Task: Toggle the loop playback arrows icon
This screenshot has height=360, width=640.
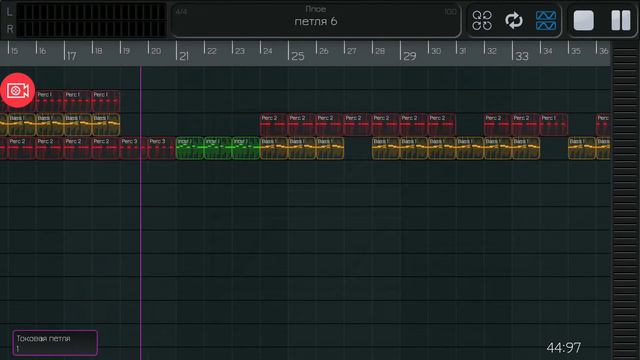Action: click(x=513, y=20)
